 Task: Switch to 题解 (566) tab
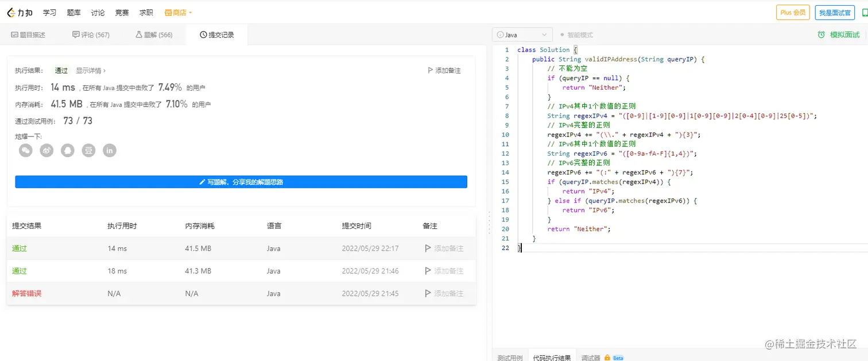click(154, 35)
